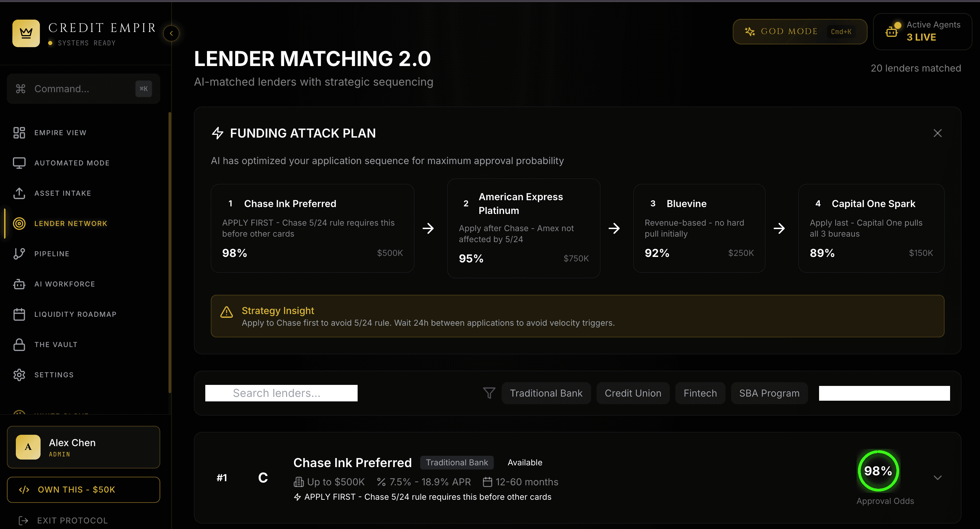Open The Vault lock section
This screenshot has height=529, width=980.
click(56, 344)
